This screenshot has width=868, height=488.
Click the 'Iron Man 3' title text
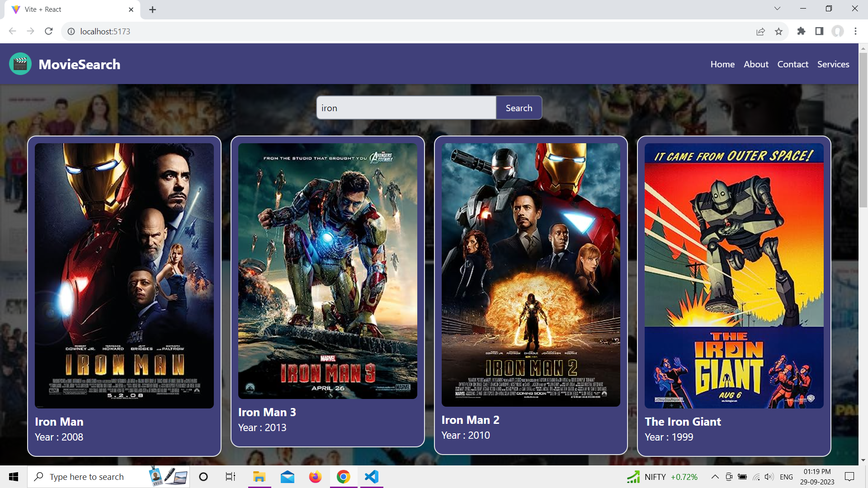(267, 412)
